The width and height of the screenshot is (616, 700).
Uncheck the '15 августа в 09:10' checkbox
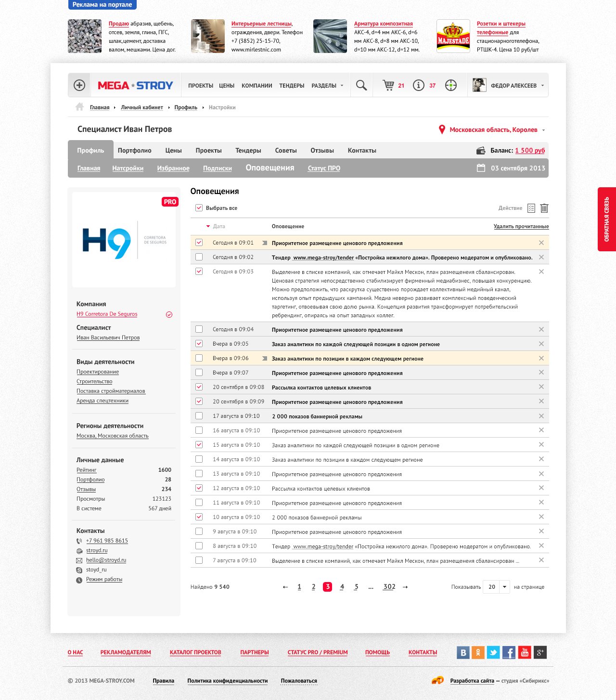[x=199, y=445]
